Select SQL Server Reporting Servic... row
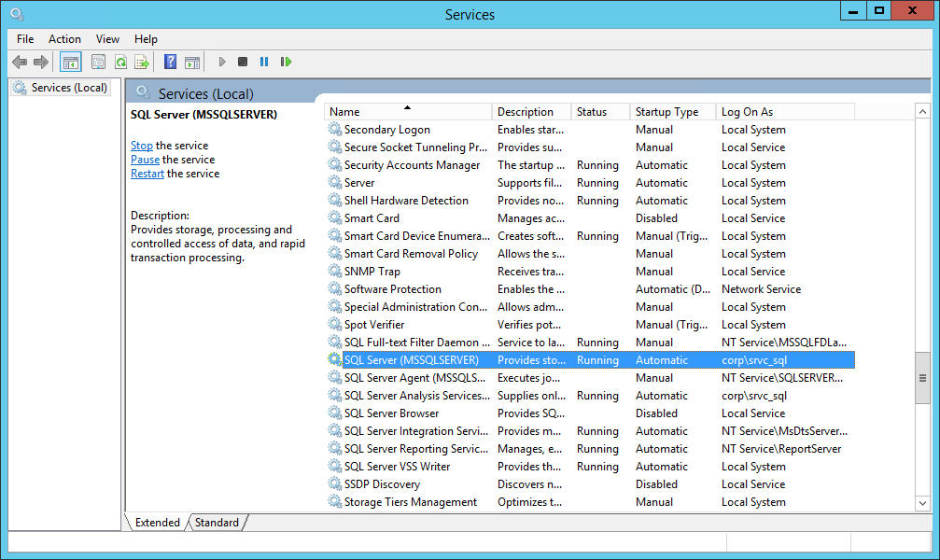The image size is (940, 560). click(591, 449)
